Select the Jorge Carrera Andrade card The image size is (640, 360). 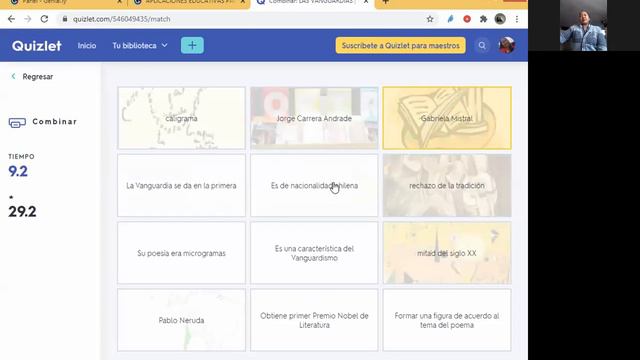pyautogui.click(x=314, y=118)
